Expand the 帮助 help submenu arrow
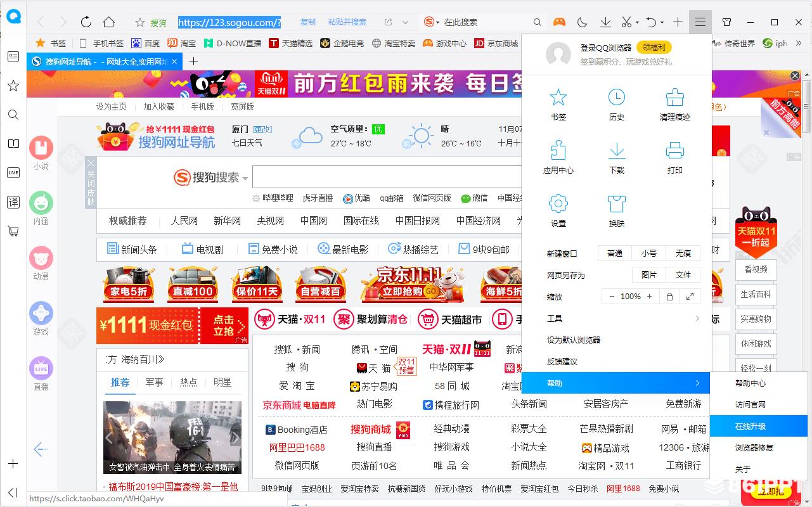 point(697,383)
